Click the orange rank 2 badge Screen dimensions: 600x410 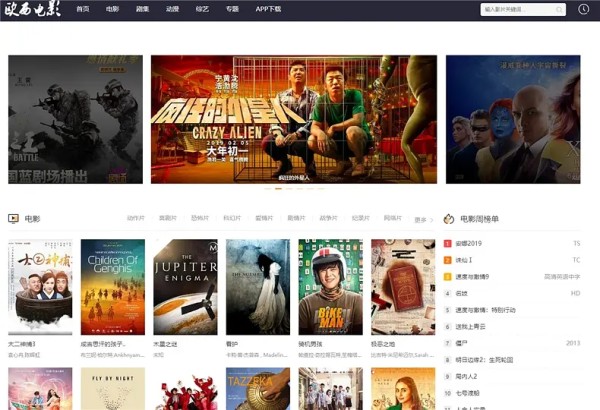[x=447, y=260]
